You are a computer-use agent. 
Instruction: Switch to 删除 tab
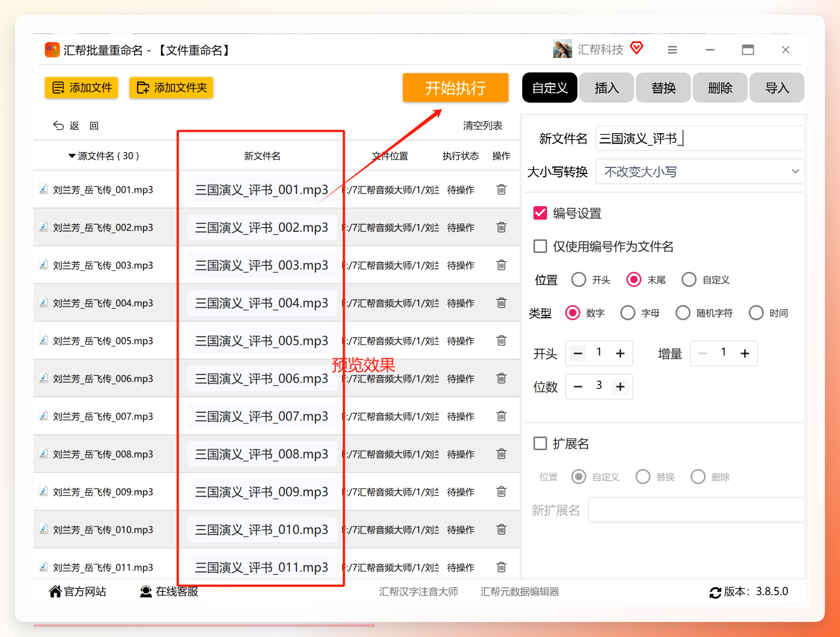[x=720, y=88]
